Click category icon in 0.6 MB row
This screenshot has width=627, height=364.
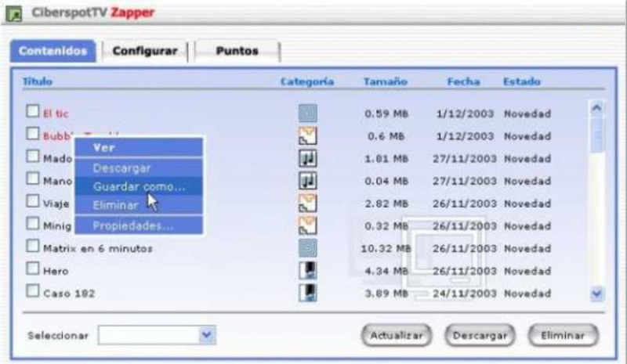coord(307,136)
